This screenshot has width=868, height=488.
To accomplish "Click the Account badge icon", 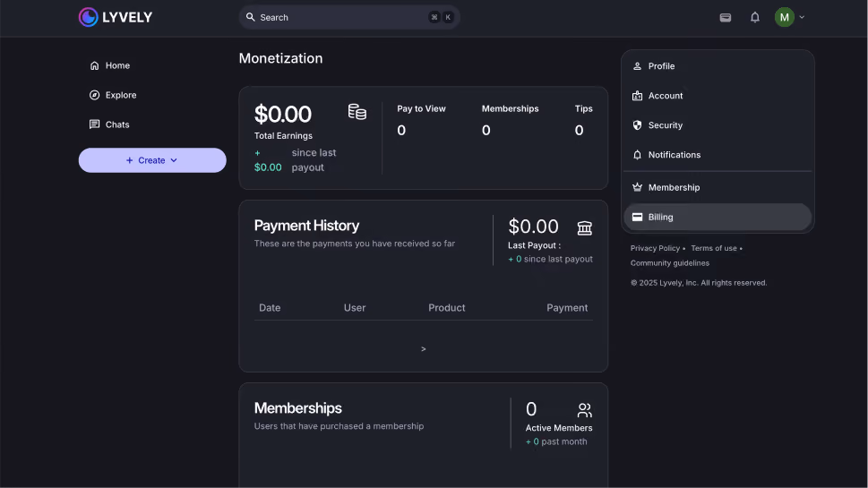I will [637, 96].
